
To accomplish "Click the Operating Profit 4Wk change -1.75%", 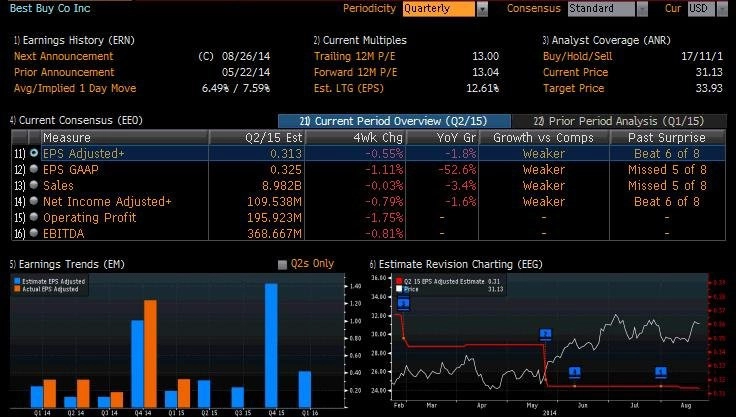I will pyautogui.click(x=384, y=217).
